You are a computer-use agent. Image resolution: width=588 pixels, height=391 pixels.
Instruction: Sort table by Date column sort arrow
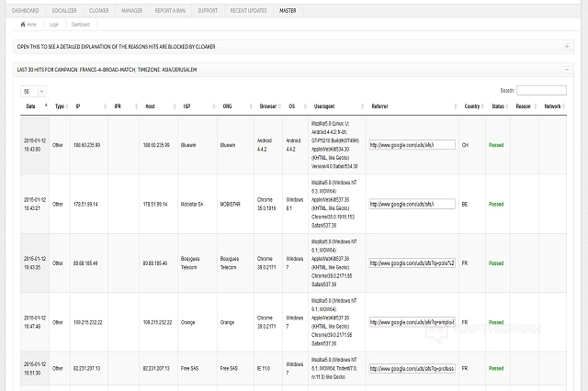(46, 106)
